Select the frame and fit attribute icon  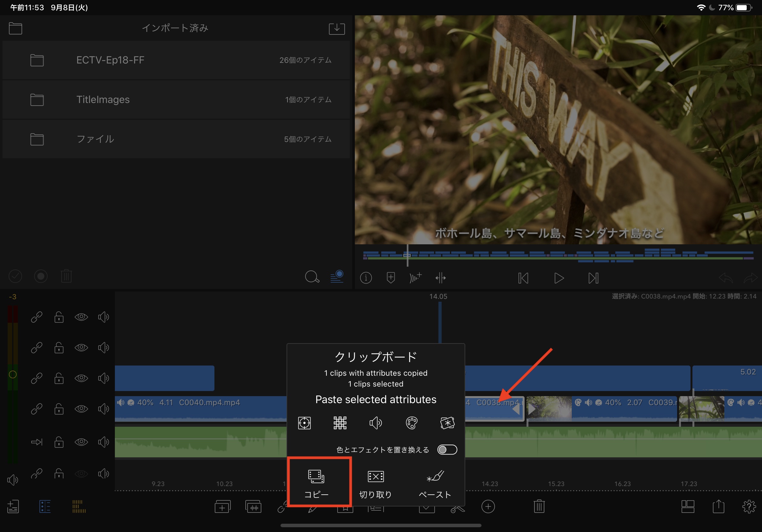(304, 423)
